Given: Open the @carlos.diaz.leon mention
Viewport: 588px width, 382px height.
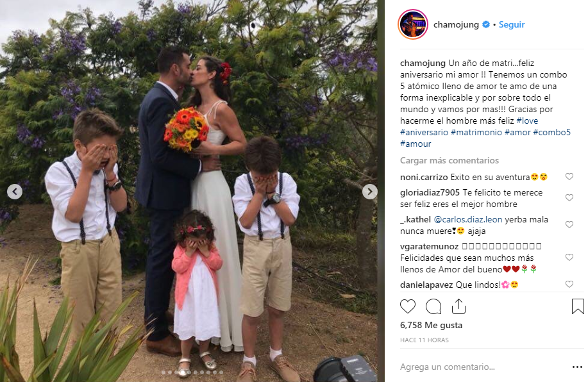Looking at the screenshot, I should [x=467, y=220].
